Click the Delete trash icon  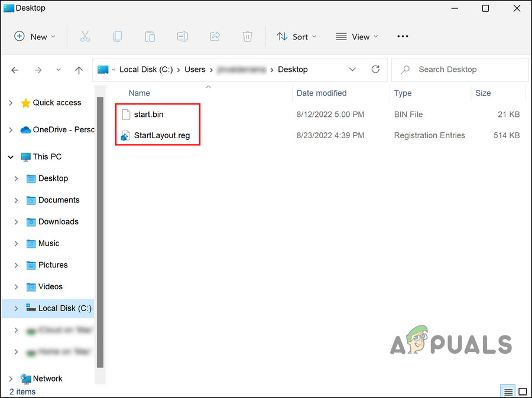[x=247, y=36]
